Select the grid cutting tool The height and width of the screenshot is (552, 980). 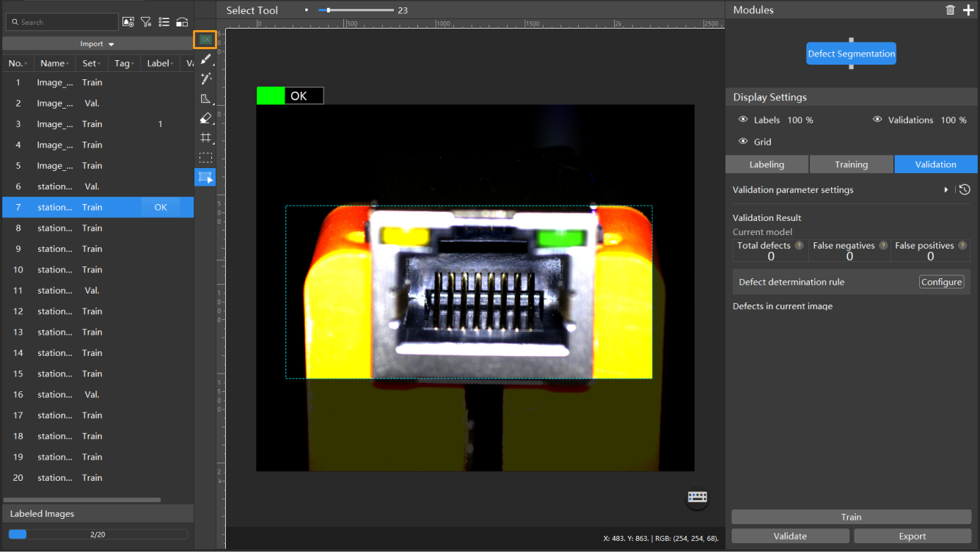click(205, 138)
